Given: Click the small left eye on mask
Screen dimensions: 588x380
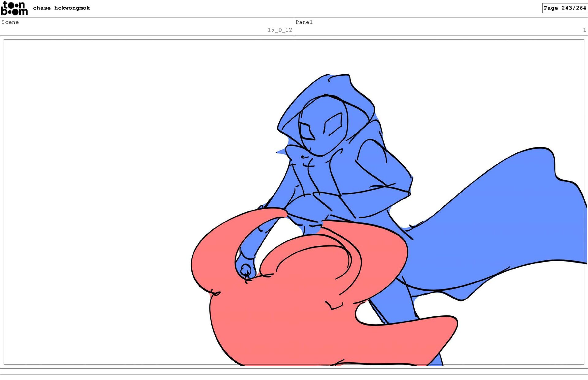Looking at the screenshot, I should pyautogui.click(x=306, y=132).
